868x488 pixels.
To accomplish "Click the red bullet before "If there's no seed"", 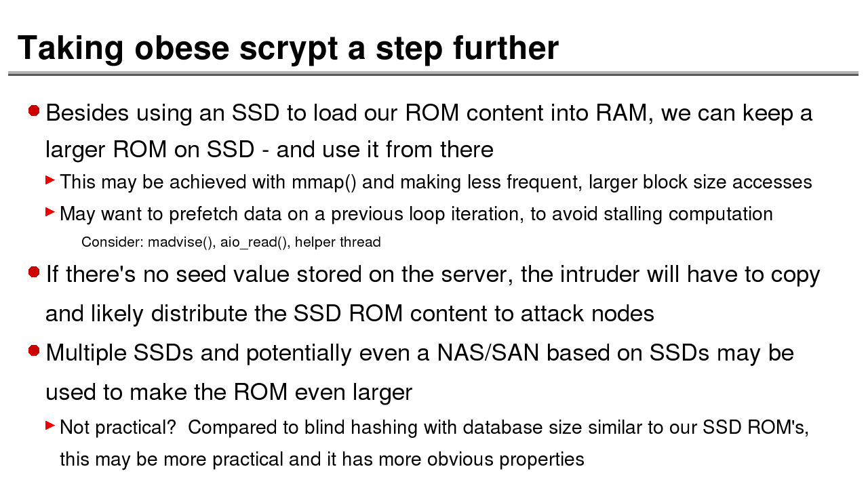I will pos(34,272).
